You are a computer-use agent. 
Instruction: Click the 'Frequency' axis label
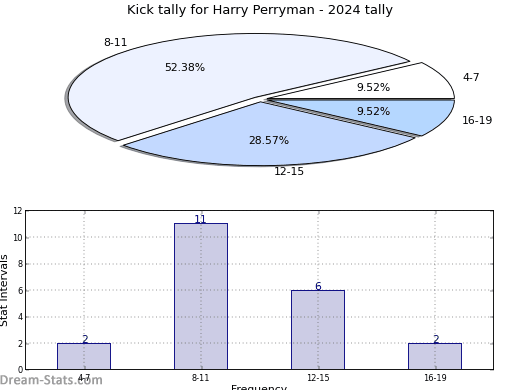pos(259,387)
